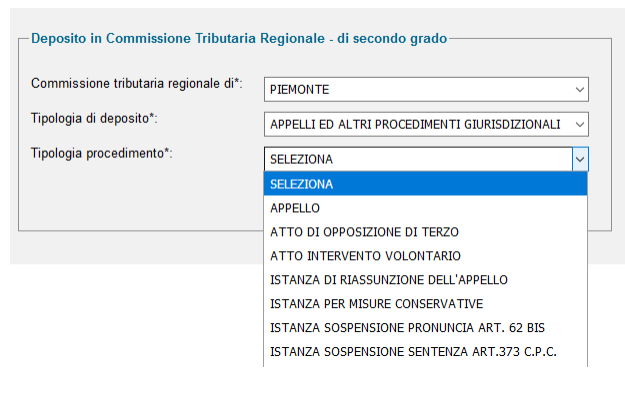Click the Deposito in Commissione Tributaria Regionale heading

coord(239,39)
